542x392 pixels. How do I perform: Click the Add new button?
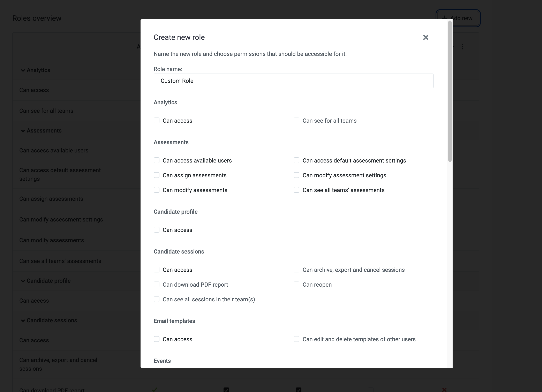458,18
